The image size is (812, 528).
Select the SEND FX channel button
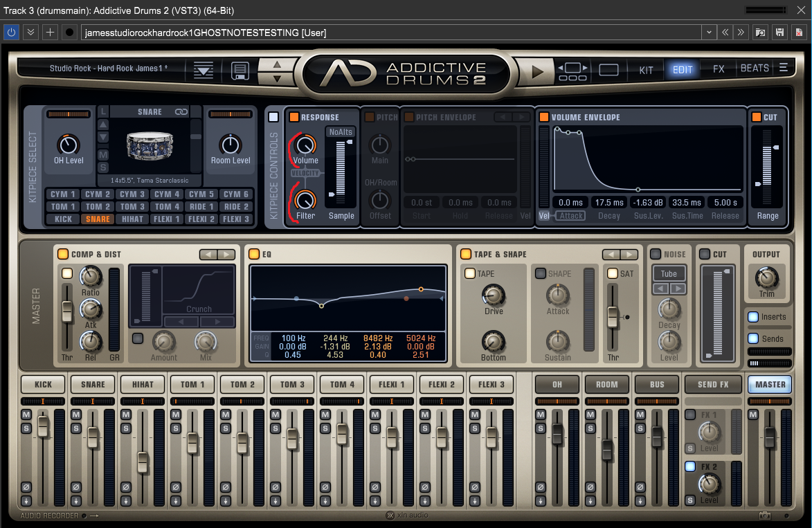coord(712,384)
